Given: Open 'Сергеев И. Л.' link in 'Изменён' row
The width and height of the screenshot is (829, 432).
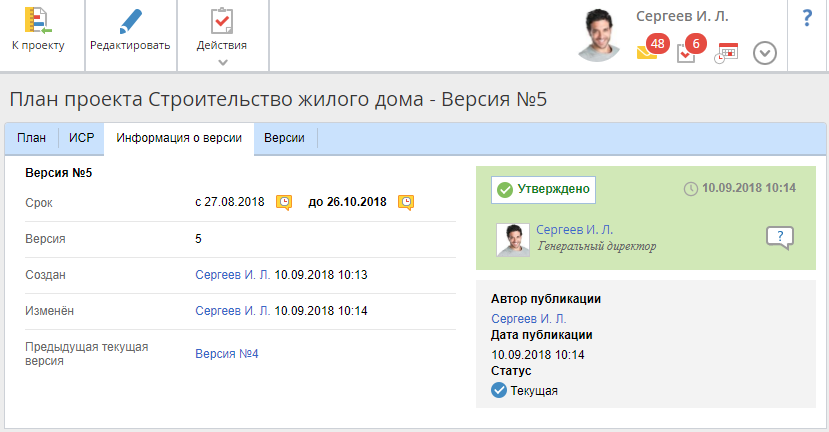Looking at the screenshot, I should pyautogui.click(x=232, y=311).
